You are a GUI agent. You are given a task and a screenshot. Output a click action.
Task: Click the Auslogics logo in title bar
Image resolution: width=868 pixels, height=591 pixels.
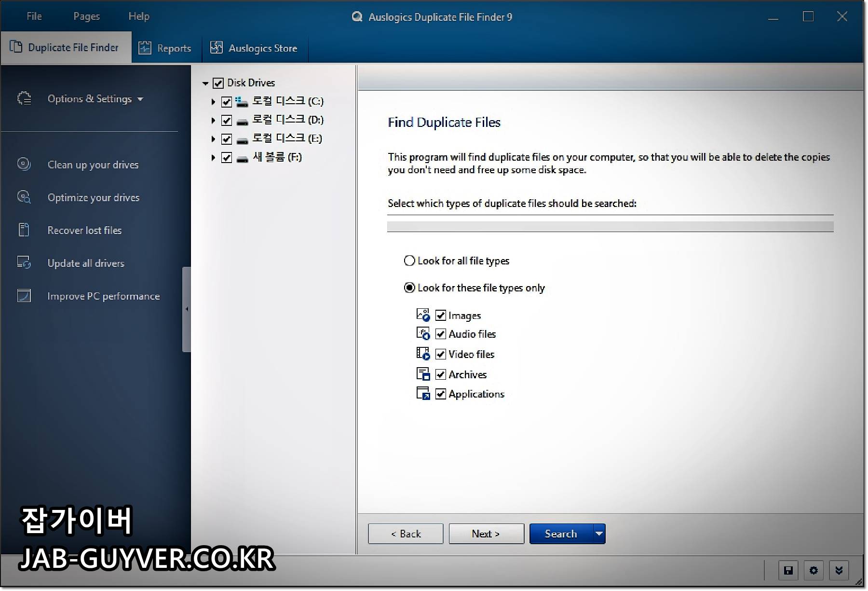click(x=357, y=17)
